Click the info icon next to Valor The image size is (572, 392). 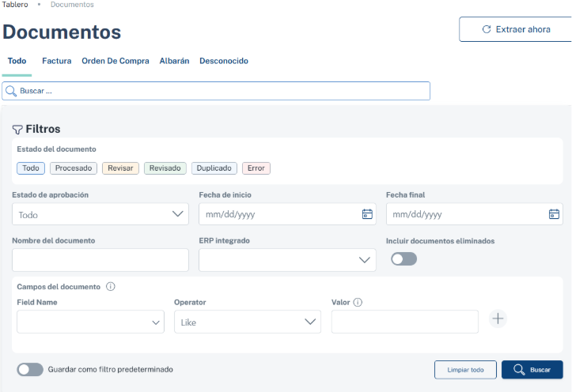[358, 302]
